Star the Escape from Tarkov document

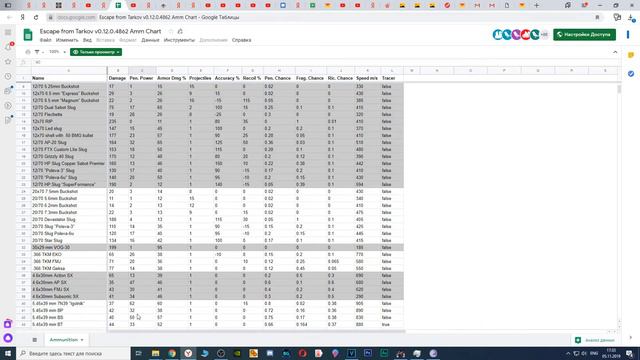[171, 31]
